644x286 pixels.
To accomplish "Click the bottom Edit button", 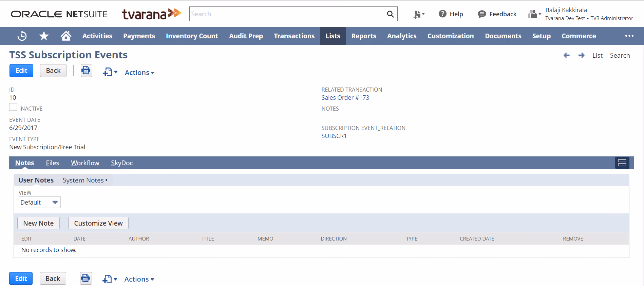I will point(21,279).
